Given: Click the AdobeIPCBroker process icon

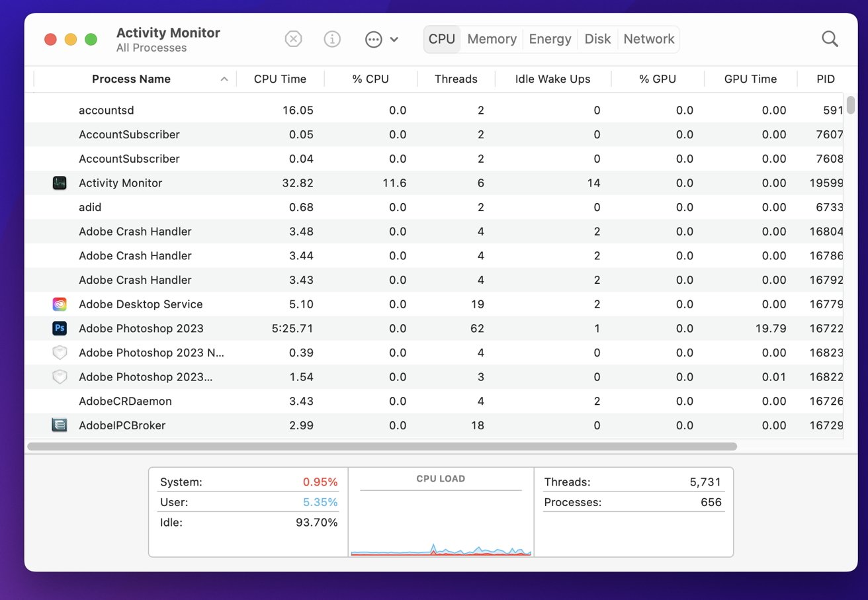Looking at the screenshot, I should [x=60, y=425].
